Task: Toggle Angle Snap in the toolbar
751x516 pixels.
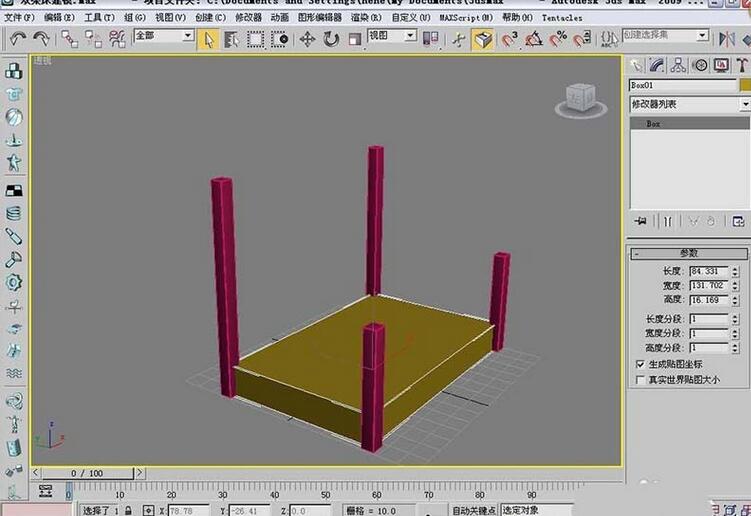Action: click(x=534, y=39)
